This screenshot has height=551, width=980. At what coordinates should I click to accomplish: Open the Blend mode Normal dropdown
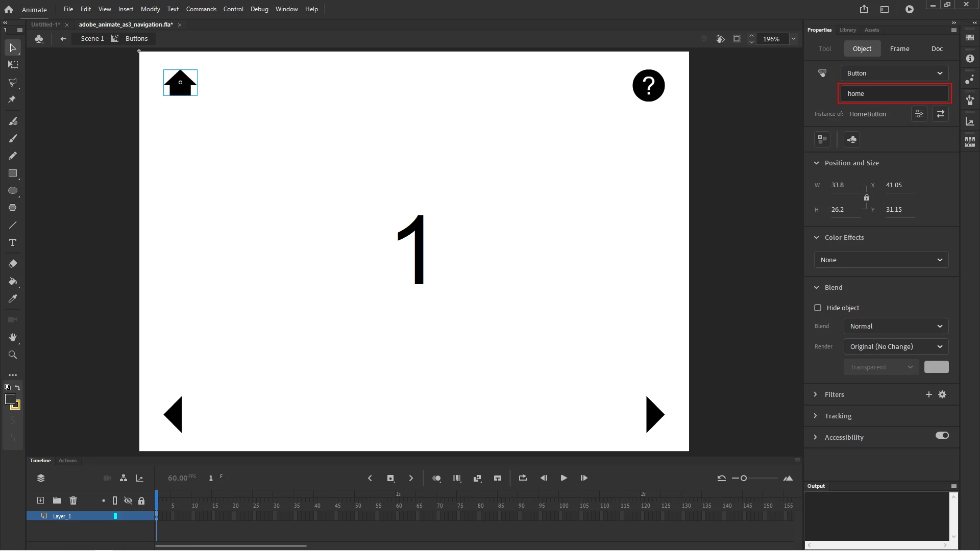[x=895, y=326]
